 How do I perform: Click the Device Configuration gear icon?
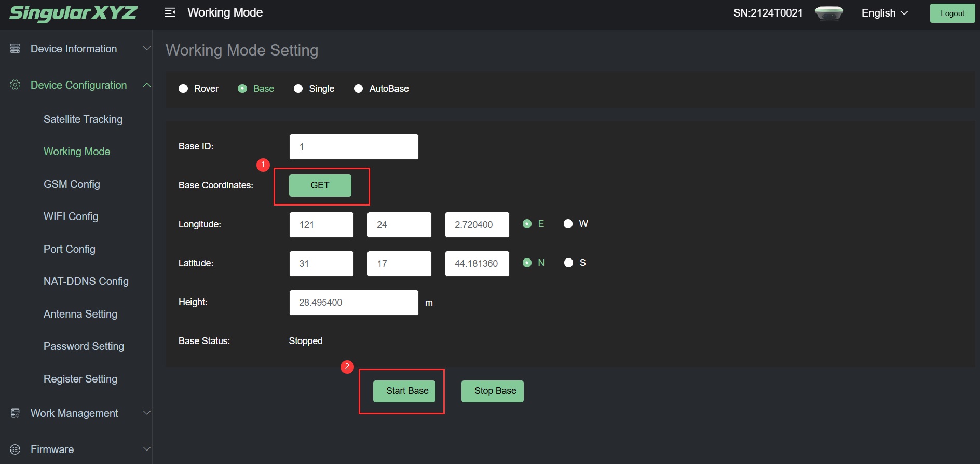[x=15, y=85]
